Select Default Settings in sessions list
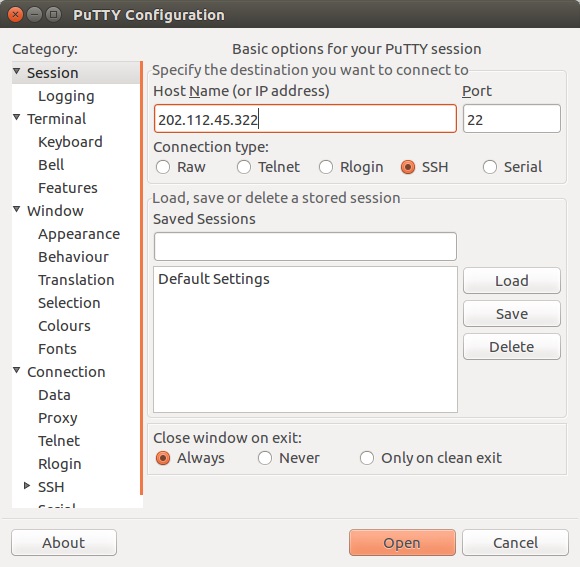 (x=306, y=279)
